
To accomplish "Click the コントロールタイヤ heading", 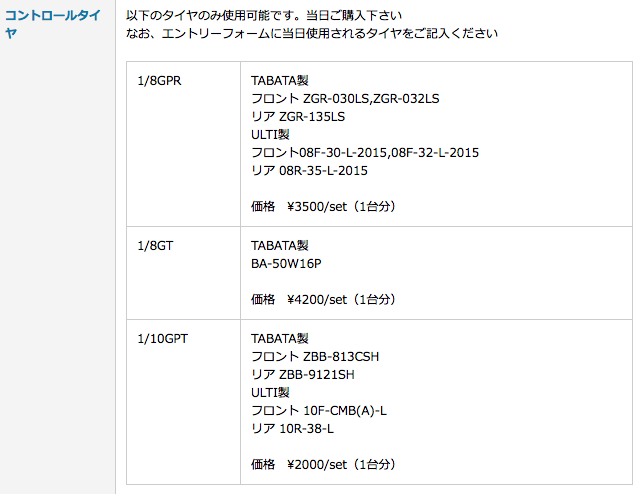I will click(x=52, y=24).
